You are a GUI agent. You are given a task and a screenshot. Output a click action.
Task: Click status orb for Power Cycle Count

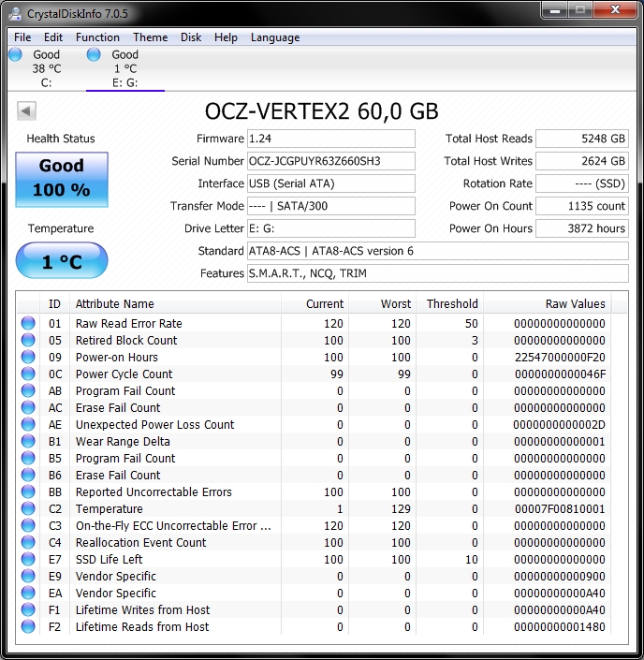coord(28,374)
